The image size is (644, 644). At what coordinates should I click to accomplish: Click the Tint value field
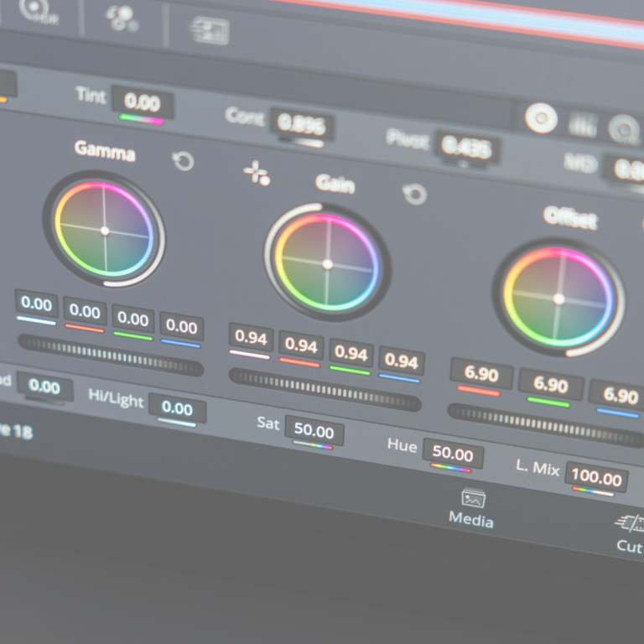[143, 103]
